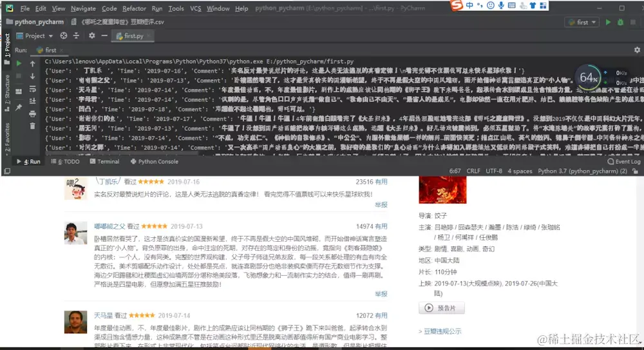The image size is (644, 350).
Task: Click the Sogou soft keyboard icon
Action: coord(512,5)
